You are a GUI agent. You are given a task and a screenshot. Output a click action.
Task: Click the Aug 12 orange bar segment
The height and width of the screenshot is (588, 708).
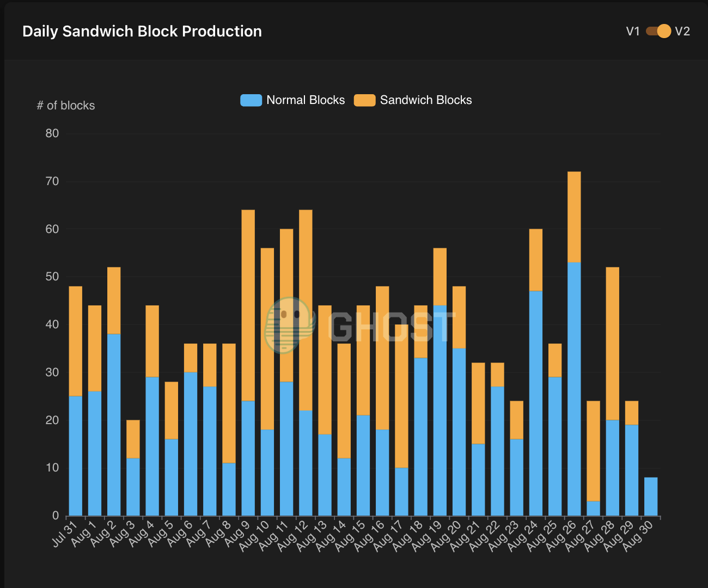pos(306,310)
